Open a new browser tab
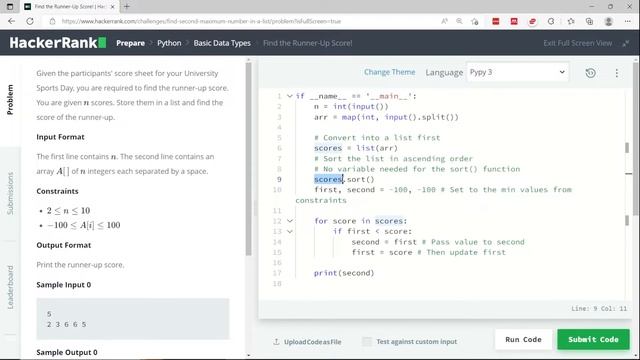Viewport: 640px width, 360px height. click(127, 7)
